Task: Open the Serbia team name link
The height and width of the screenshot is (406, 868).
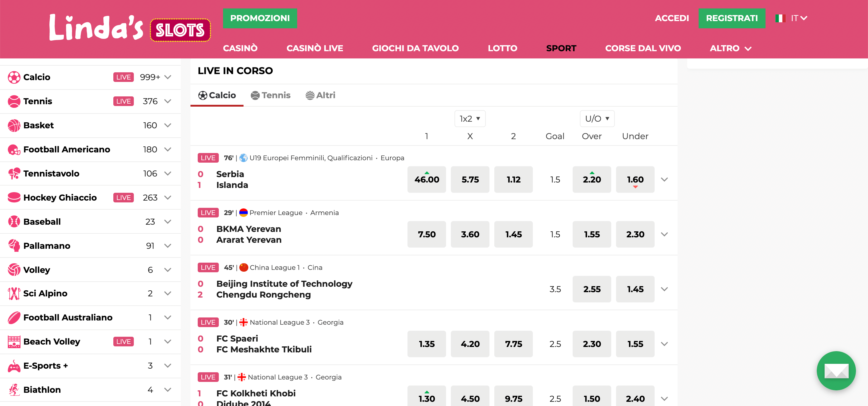Action: tap(230, 174)
